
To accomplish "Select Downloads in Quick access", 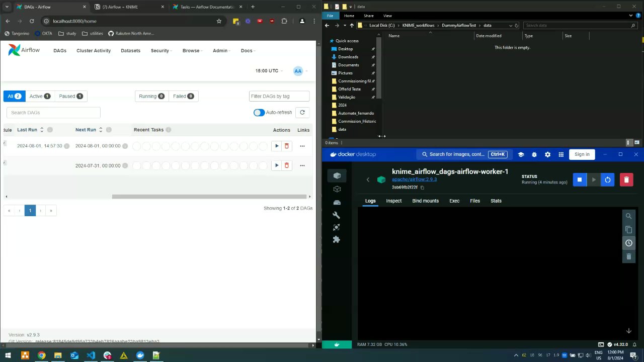I will pos(348,57).
